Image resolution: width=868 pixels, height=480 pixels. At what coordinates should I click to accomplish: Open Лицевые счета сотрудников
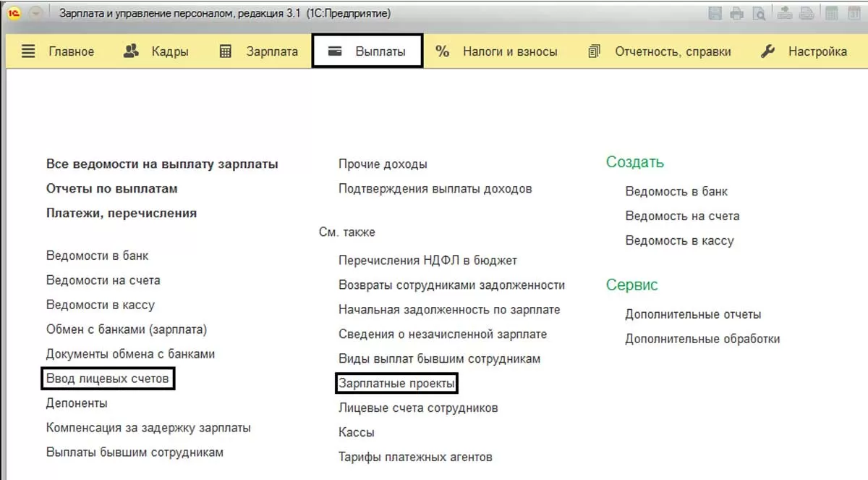click(x=418, y=408)
